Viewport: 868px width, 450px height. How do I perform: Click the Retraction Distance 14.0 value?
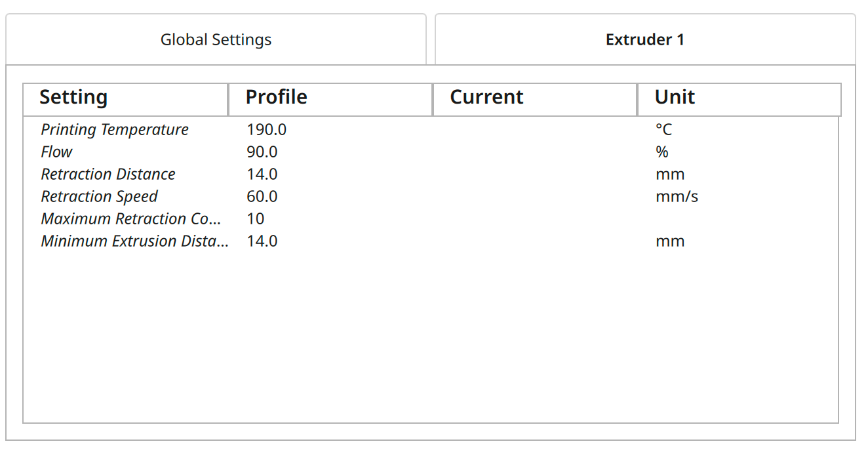(x=262, y=174)
